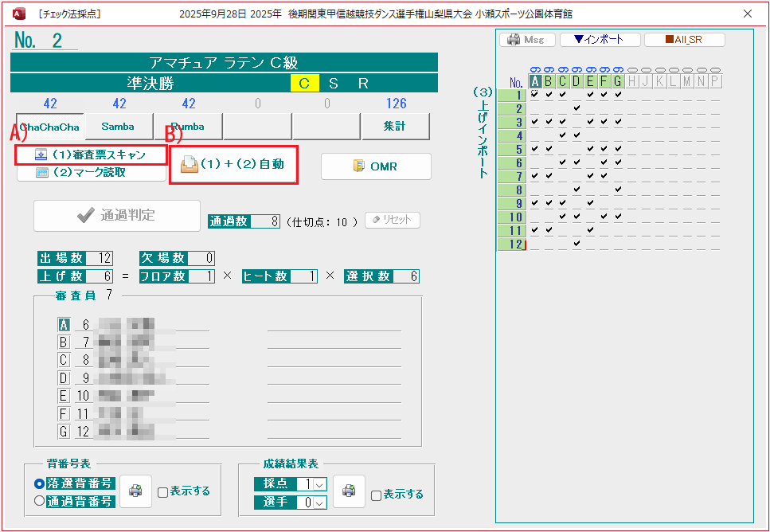Select 通過背番号 radio button
This screenshot has width=770, height=532.
(x=40, y=501)
